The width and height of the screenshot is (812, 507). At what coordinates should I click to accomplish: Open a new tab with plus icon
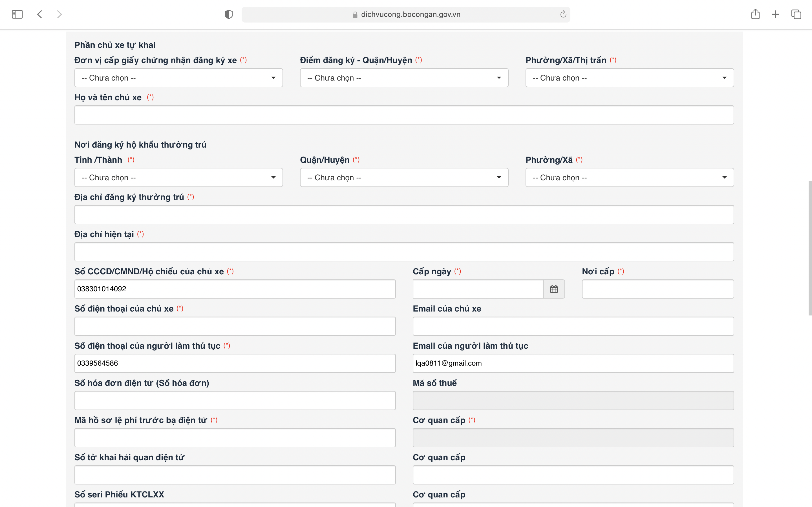coord(775,14)
